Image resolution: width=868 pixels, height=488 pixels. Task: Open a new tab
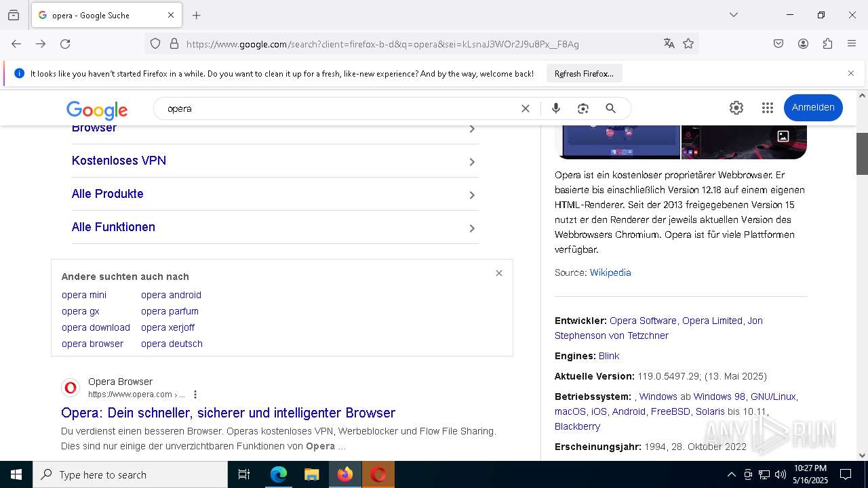pos(197,15)
